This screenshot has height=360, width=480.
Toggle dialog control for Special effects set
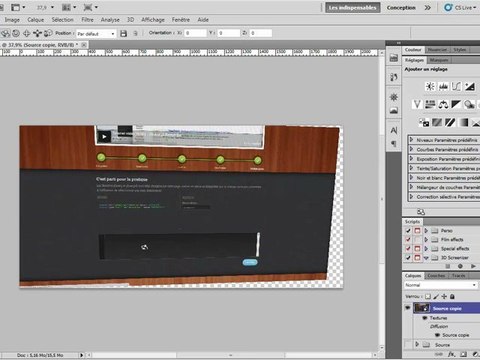[417, 249]
